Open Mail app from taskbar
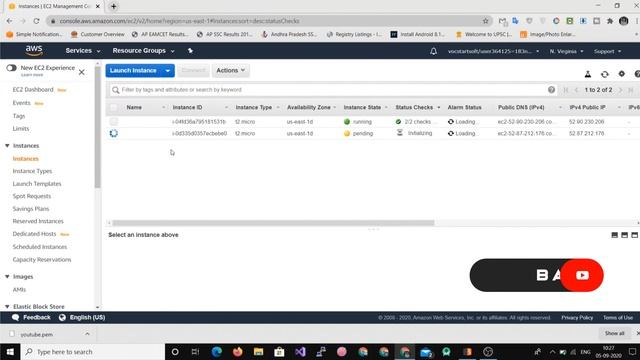 point(426,352)
